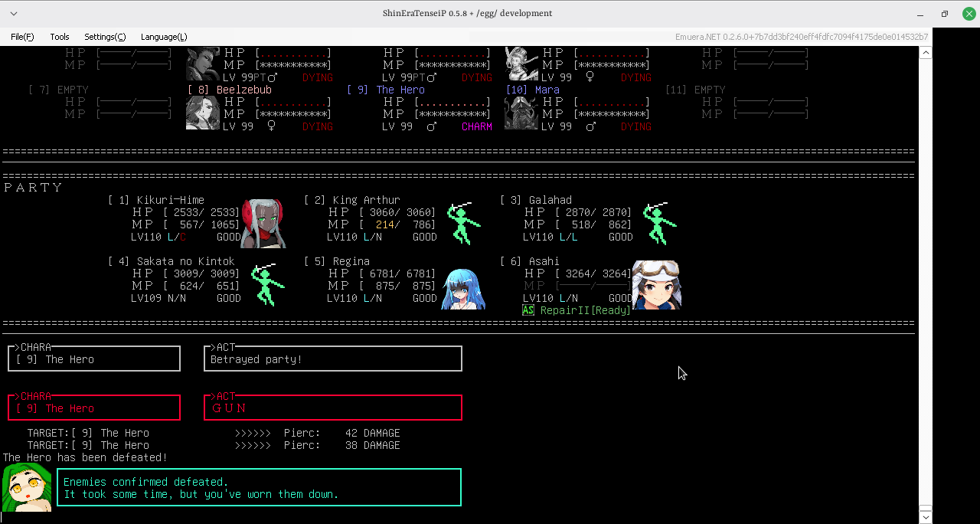
Task: Click Galahad's green swordsman sprite
Action: [658, 223]
